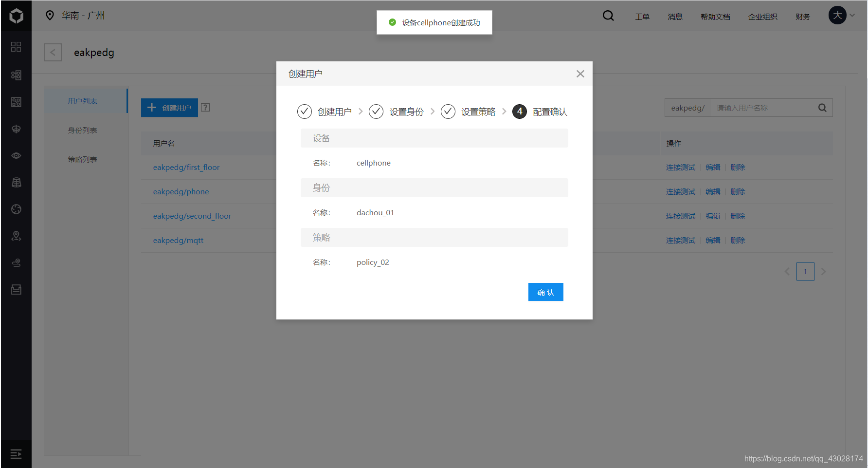The image size is (868, 468).
Task: Open the account dropdown arrow
Action: 852,15
